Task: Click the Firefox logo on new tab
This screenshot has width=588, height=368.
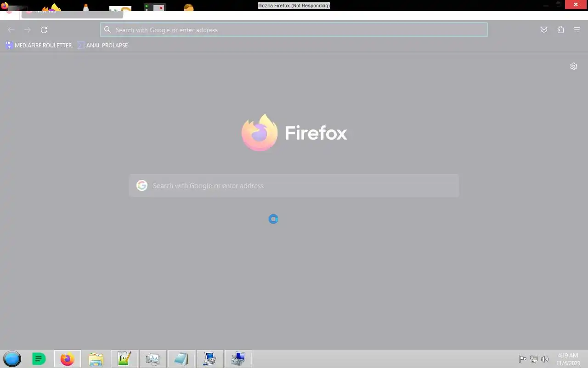Action: [260, 133]
